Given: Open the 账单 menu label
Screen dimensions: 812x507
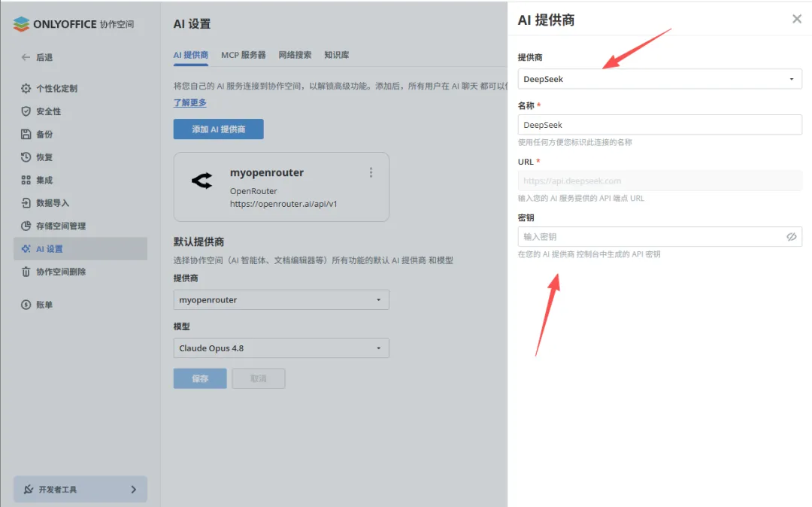Looking at the screenshot, I should [x=44, y=305].
